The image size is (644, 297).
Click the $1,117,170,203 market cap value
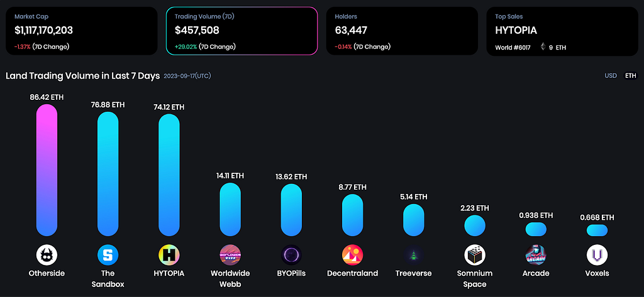(x=43, y=30)
